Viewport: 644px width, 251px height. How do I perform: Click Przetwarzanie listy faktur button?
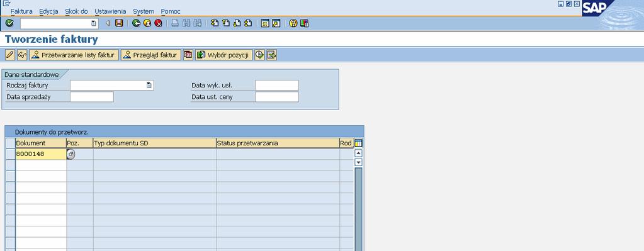point(74,55)
